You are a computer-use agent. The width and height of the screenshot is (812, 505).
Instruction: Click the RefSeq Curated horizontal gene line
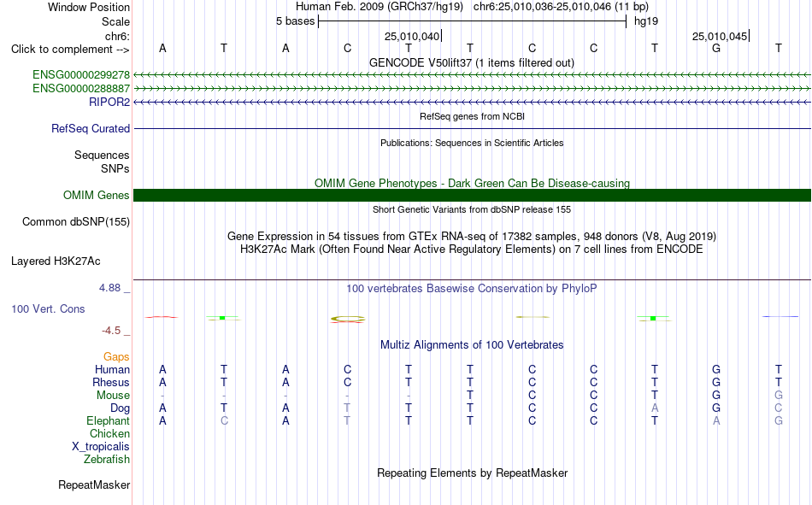tap(472, 128)
